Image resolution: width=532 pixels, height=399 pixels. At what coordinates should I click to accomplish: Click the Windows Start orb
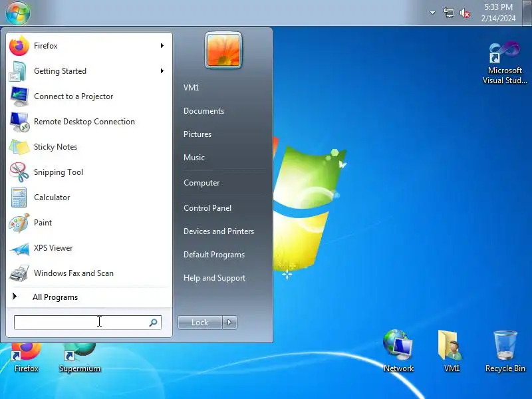tap(18, 13)
